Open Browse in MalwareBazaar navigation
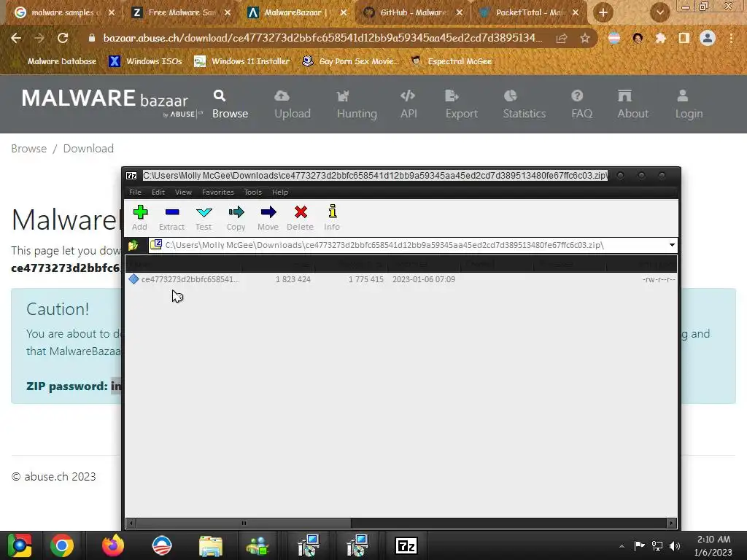The width and height of the screenshot is (747, 560). click(230, 104)
